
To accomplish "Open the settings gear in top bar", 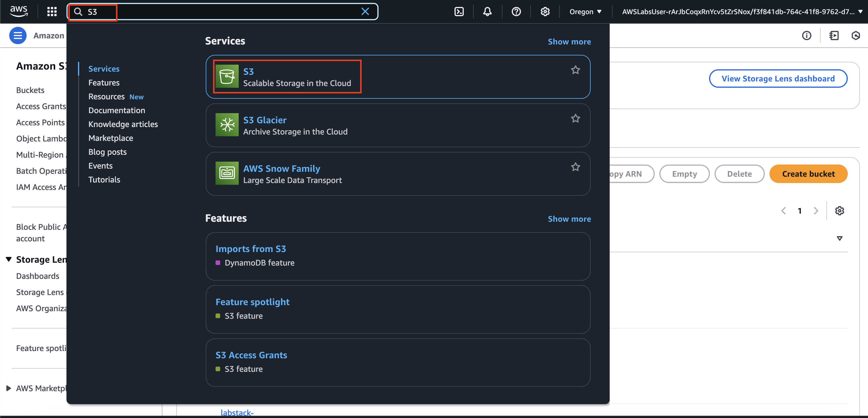I will (x=545, y=12).
